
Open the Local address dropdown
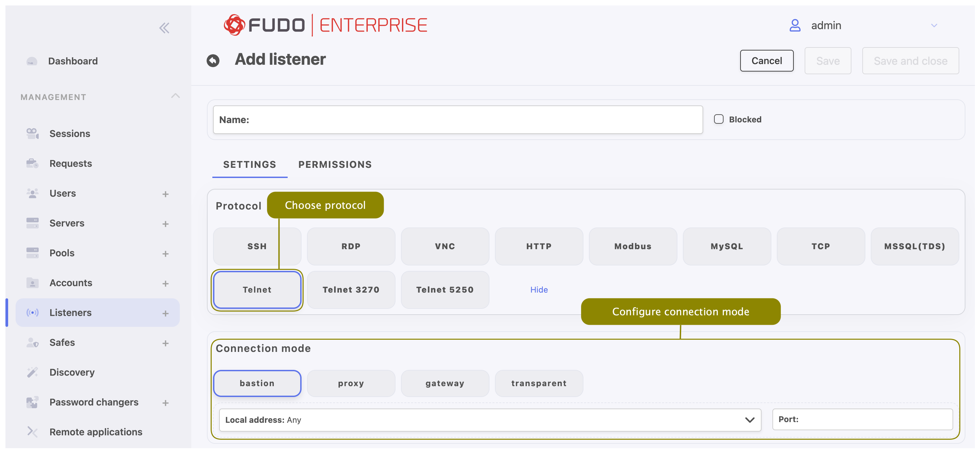point(489,419)
